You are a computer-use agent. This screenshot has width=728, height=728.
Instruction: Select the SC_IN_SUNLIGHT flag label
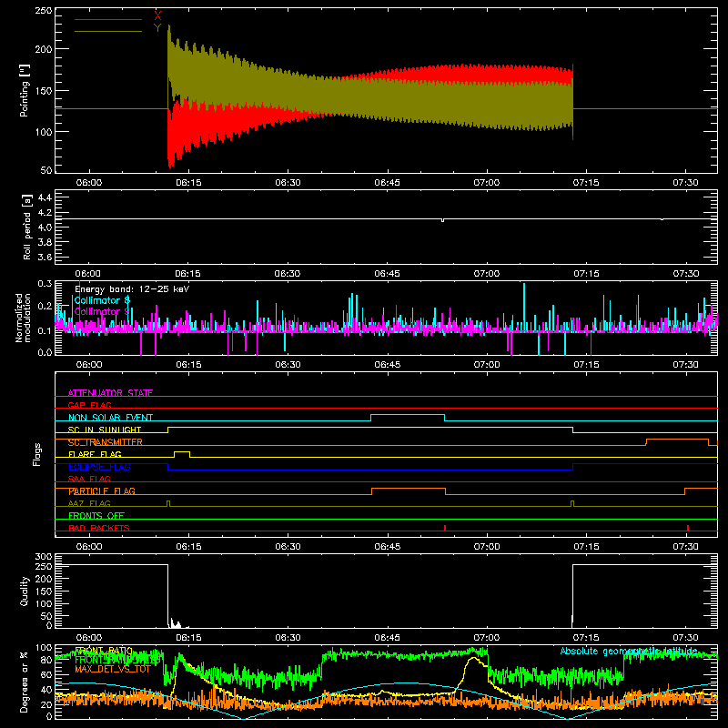[105, 430]
